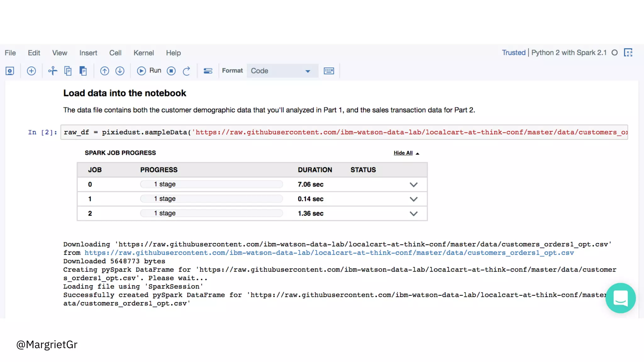Paste cell below with paste icon
The width and height of the screenshot is (644, 362).
pos(83,71)
